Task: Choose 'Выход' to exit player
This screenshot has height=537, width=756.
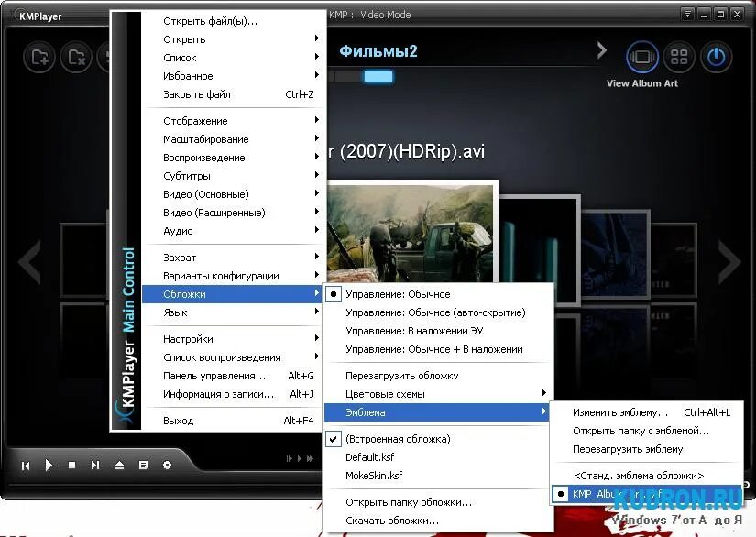Action: coord(234,421)
